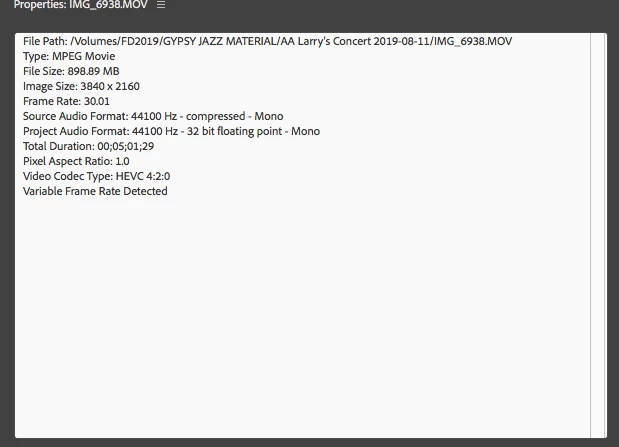Click the Variable Frame Rate Detected line

click(95, 191)
